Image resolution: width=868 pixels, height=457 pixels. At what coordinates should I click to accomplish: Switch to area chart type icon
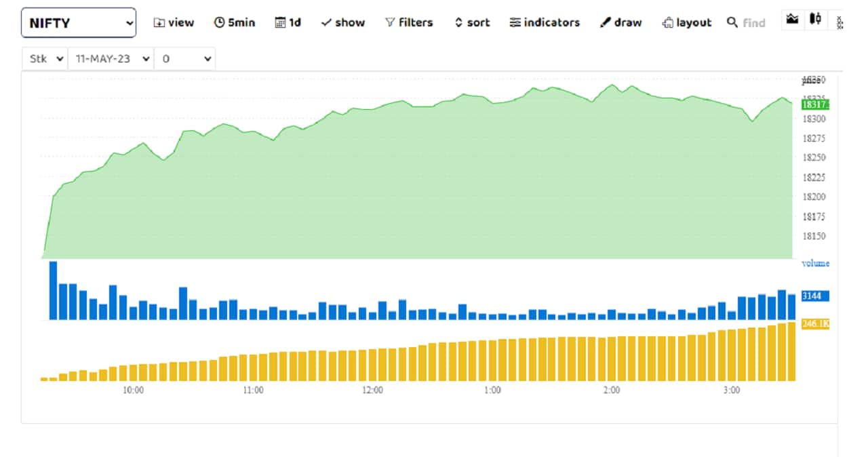[791, 20]
